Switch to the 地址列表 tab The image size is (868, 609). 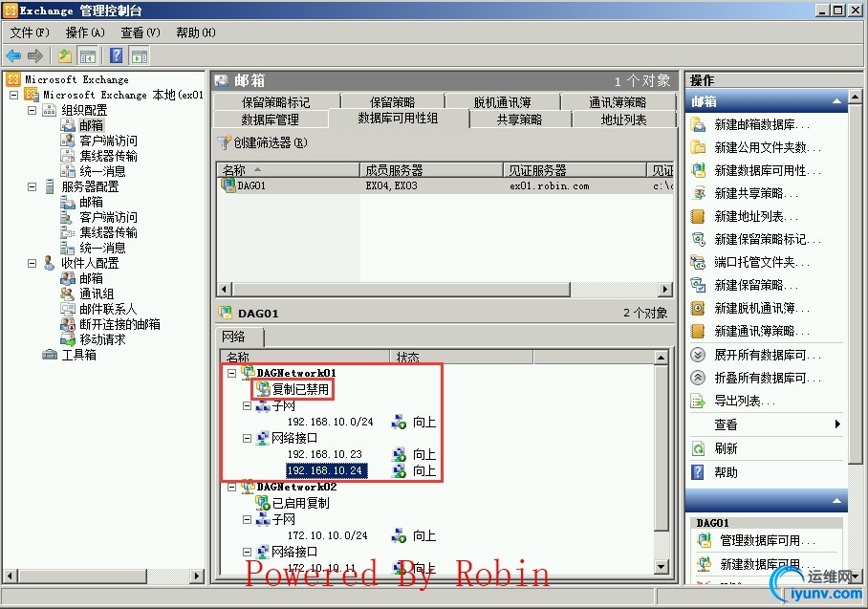coord(624,120)
